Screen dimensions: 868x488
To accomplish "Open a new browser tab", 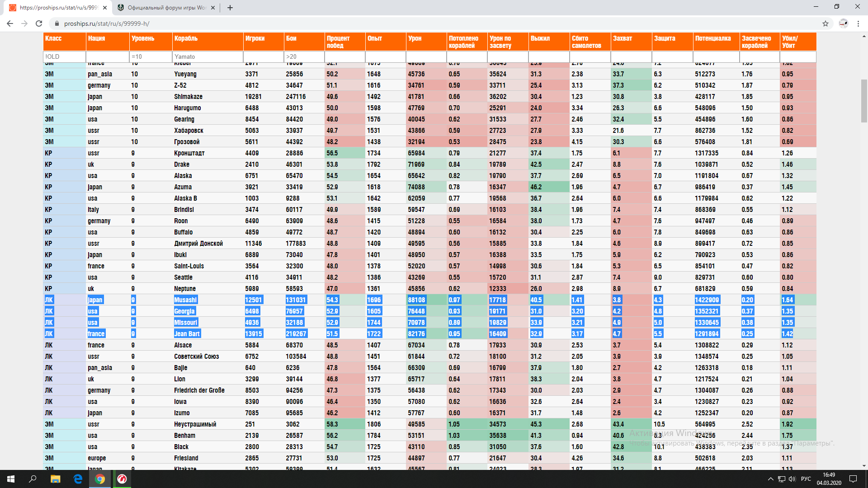I will pyautogui.click(x=230, y=8).
